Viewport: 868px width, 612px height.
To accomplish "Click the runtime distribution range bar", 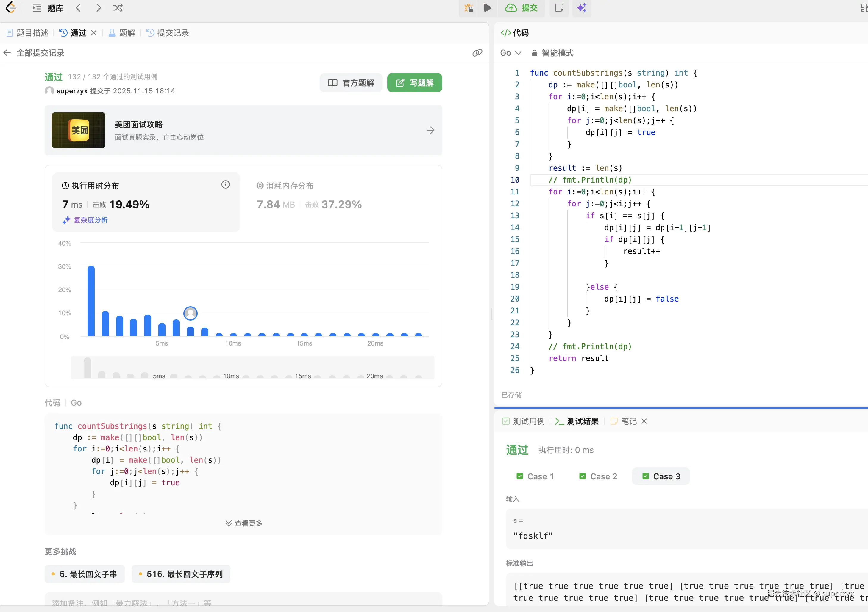I will 252,368.
